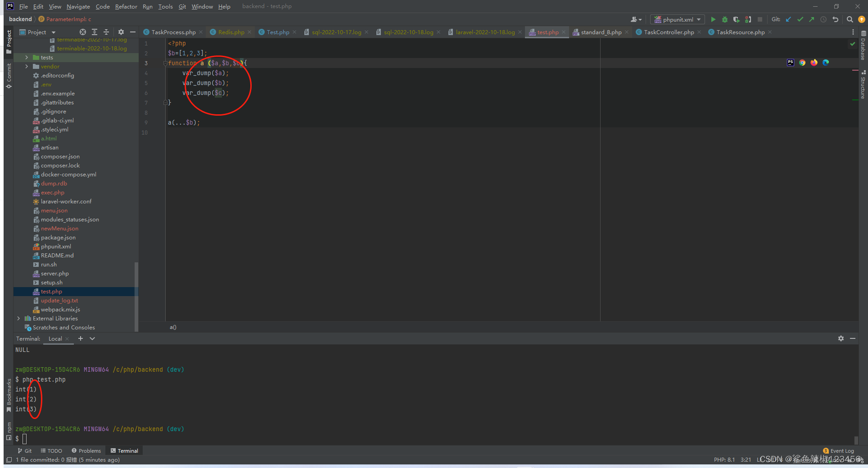Close the Local terminal tab
The height and width of the screenshot is (468, 868).
[67, 339]
